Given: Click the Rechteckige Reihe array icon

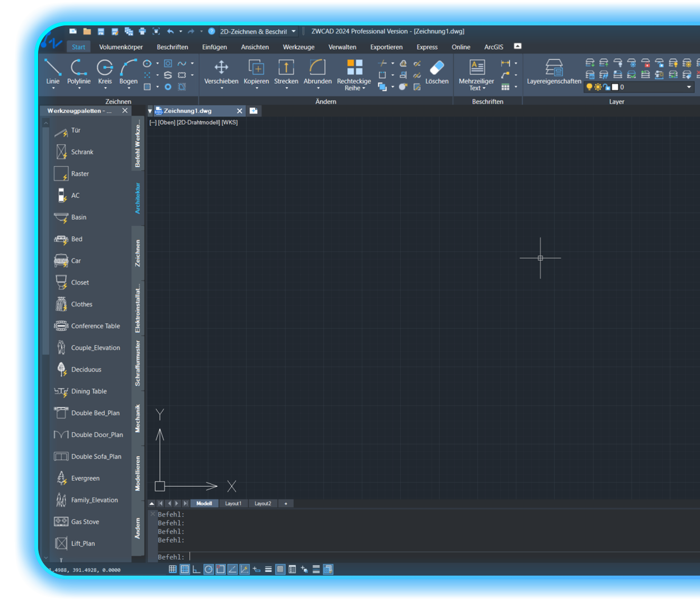Looking at the screenshot, I should point(354,67).
